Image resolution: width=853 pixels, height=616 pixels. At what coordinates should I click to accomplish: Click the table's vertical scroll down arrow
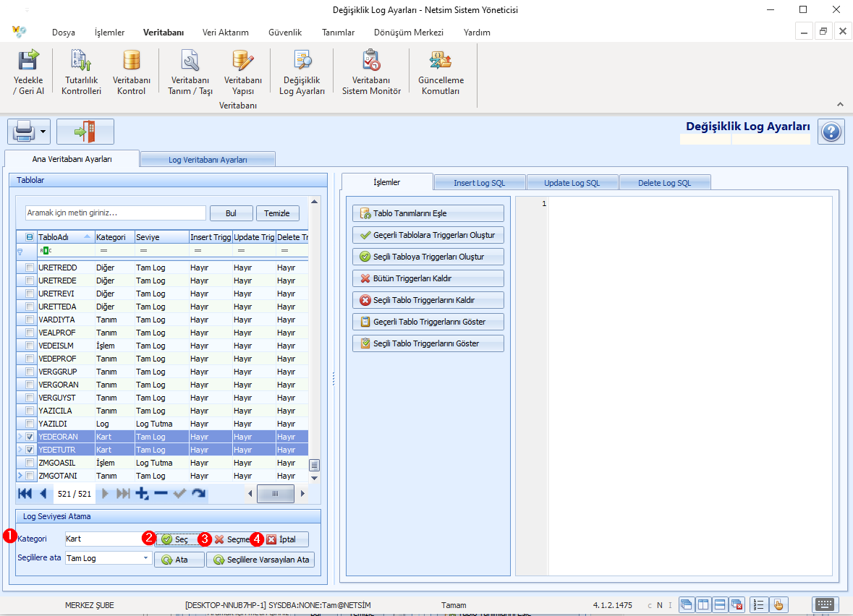(x=314, y=478)
